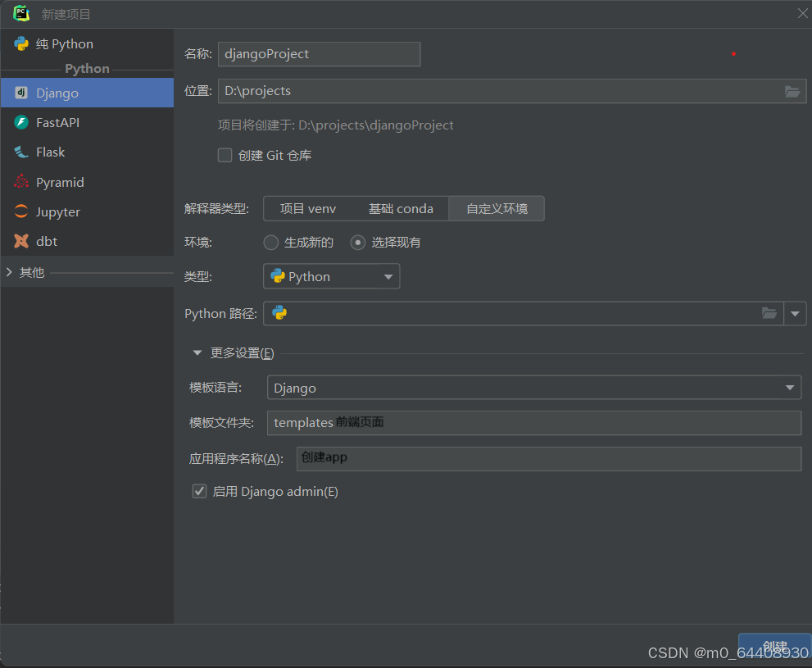Image resolution: width=812 pixels, height=668 pixels.
Task: Click the 位置 D:\projects field
Action: coord(512,91)
